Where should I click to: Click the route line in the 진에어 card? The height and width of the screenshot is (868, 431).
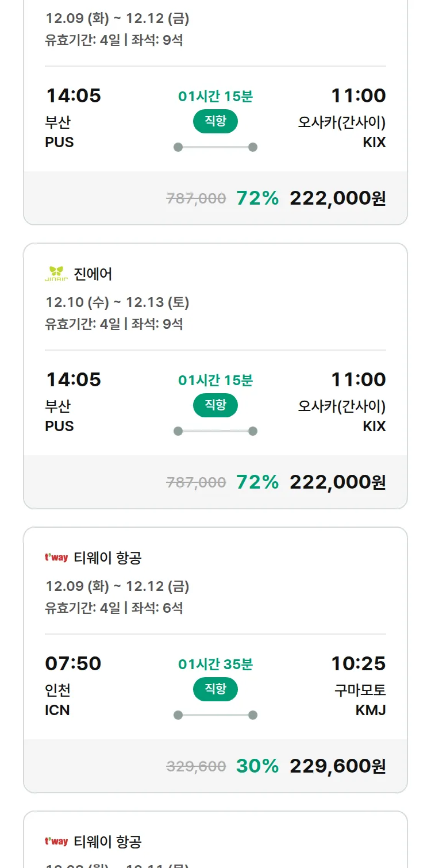215,431
